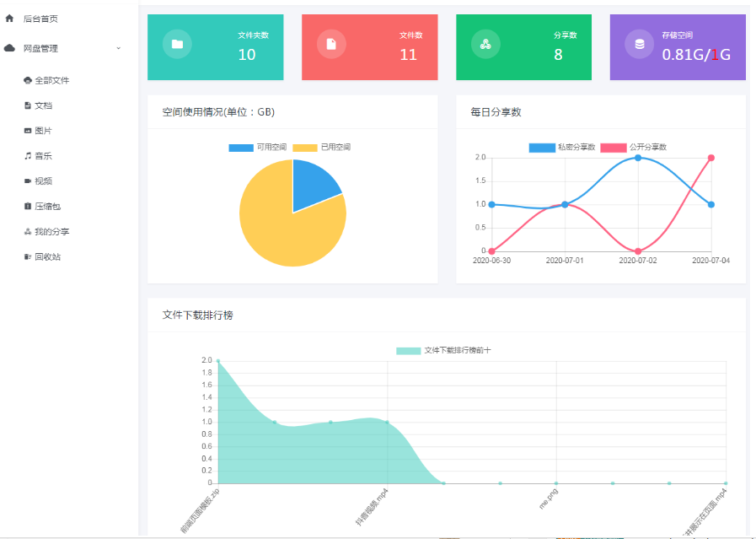This screenshot has height=539, width=756.
Task: Open the 文档 menu item
Action: coord(43,105)
